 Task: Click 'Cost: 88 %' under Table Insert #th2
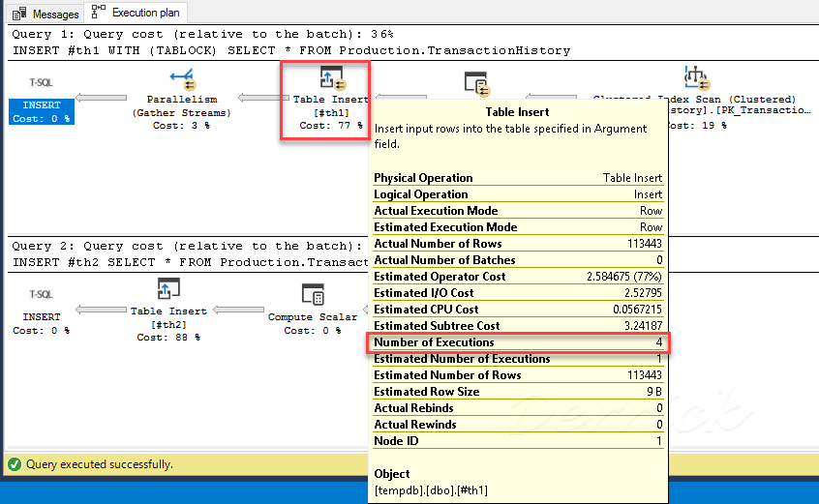pyautogui.click(x=168, y=338)
